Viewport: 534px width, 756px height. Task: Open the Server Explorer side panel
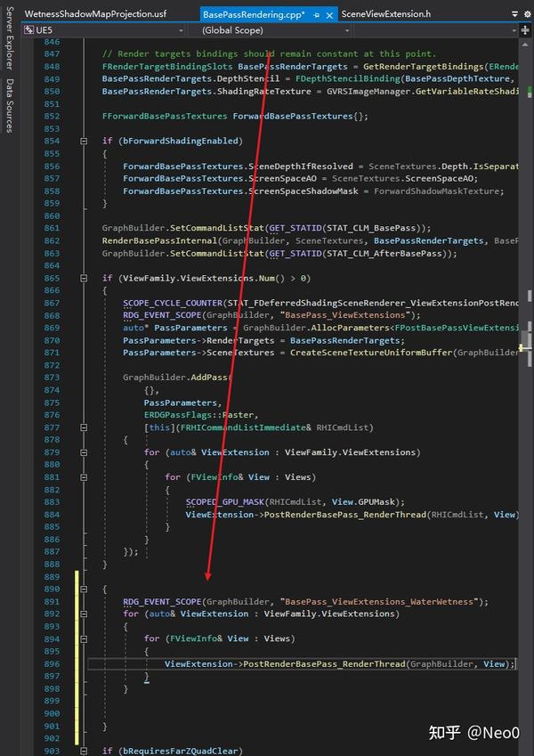tap(9, 38)
